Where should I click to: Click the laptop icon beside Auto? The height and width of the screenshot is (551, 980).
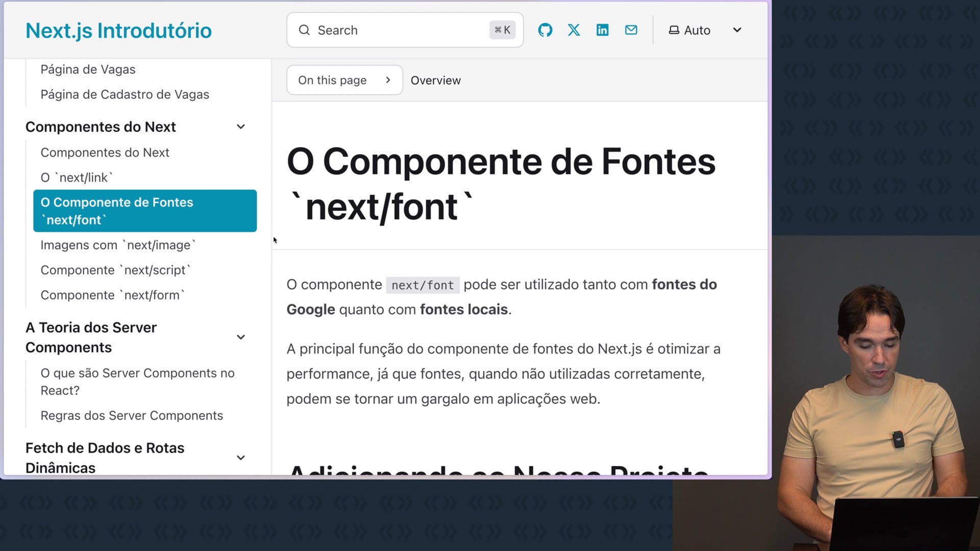674,30
